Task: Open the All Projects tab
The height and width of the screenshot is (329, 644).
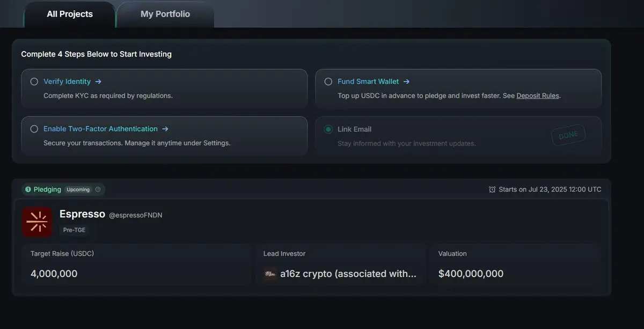Action: point(70,14)
